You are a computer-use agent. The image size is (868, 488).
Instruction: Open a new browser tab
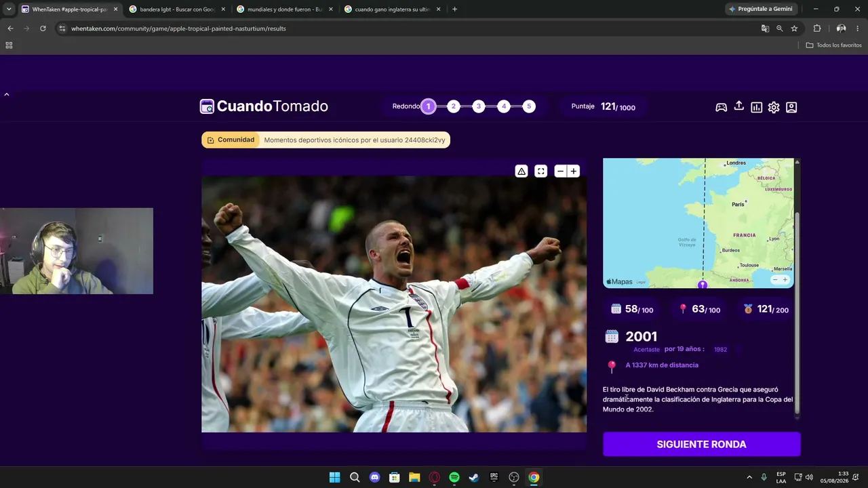[454, 9]
